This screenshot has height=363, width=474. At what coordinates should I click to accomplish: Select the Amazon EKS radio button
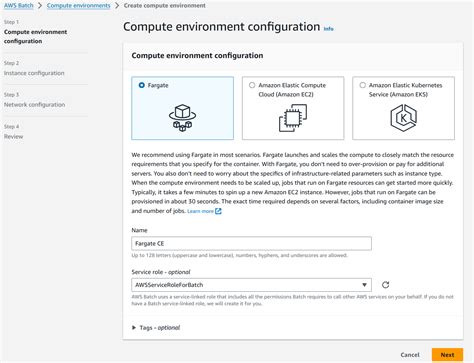coord(363,85)
